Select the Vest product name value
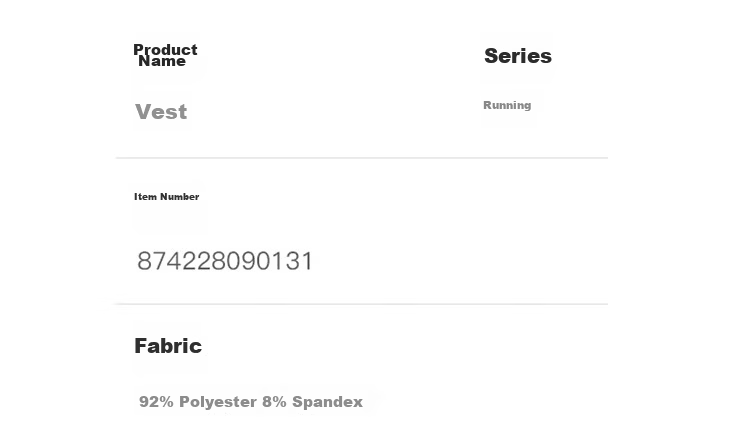 point(161,112)
